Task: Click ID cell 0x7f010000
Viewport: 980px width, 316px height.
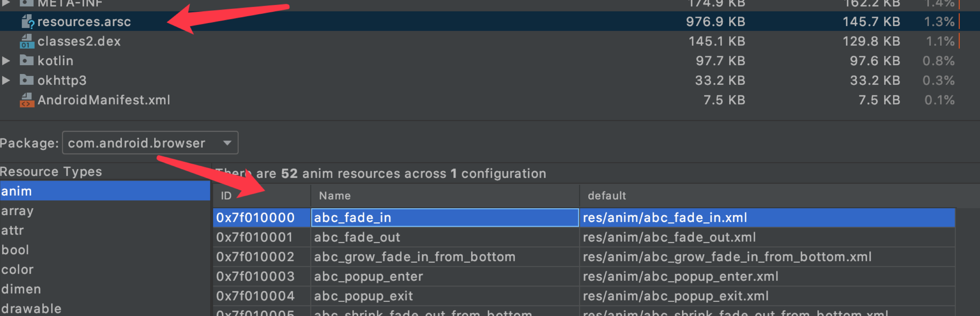Action: click(262, 217)
